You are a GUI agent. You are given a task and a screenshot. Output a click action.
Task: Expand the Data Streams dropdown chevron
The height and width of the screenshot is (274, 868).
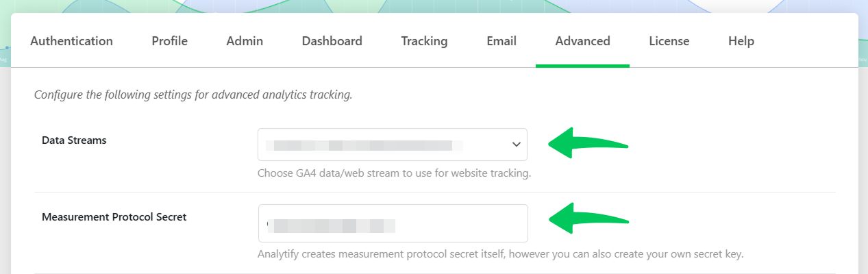pos(517,145)
